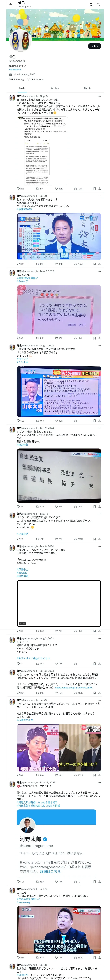Open more options on the Jul 20 post
The image size is (110, 980).
click(x=100, y=196)
